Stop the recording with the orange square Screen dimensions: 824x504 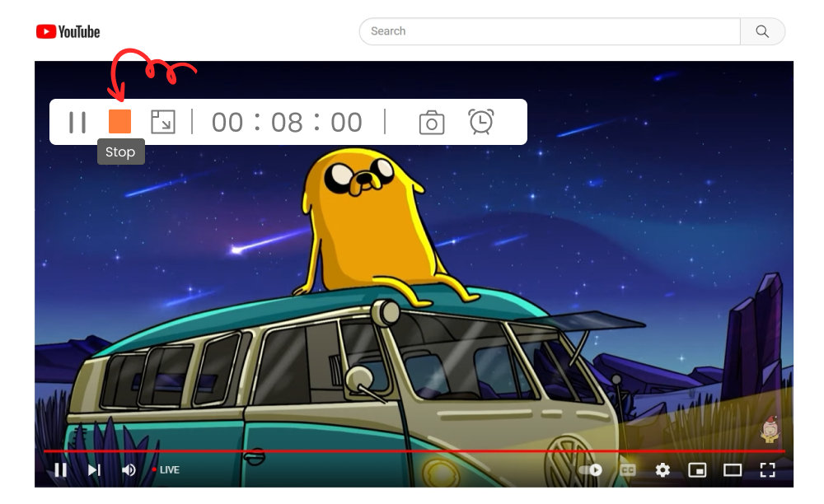tap(119, 122)
